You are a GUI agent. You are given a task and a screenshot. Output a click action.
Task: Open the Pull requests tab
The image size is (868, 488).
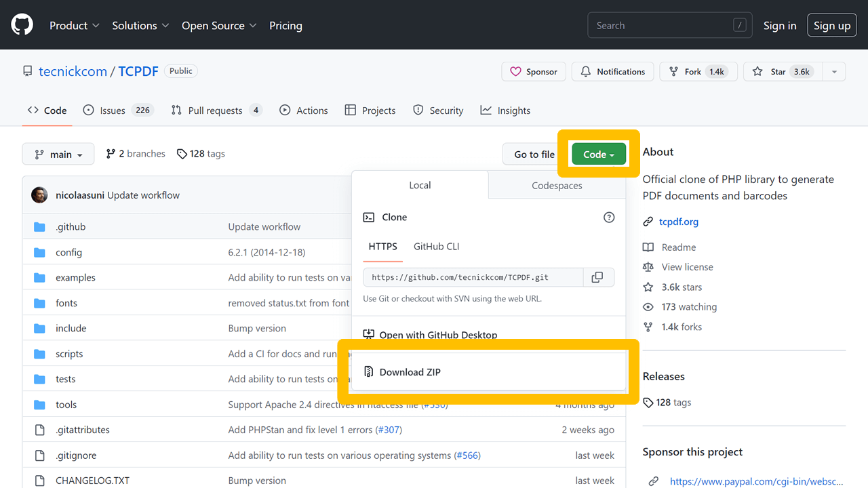(216, 110)
